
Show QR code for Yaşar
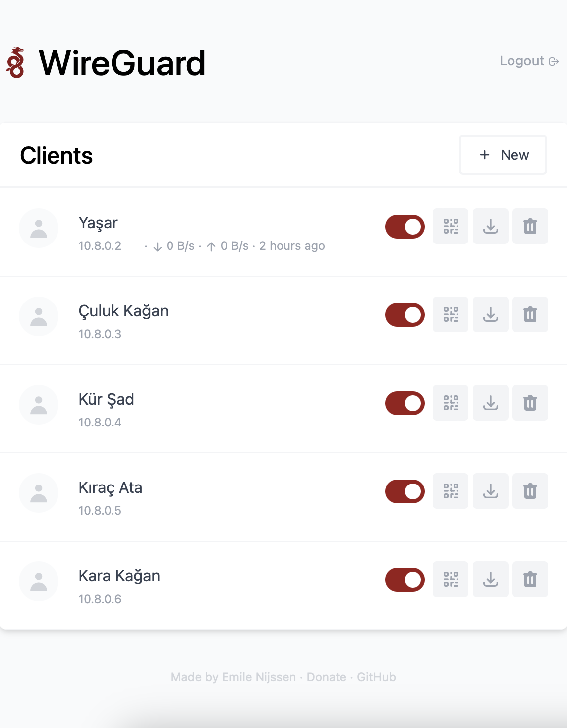click(x=451, y=226)
